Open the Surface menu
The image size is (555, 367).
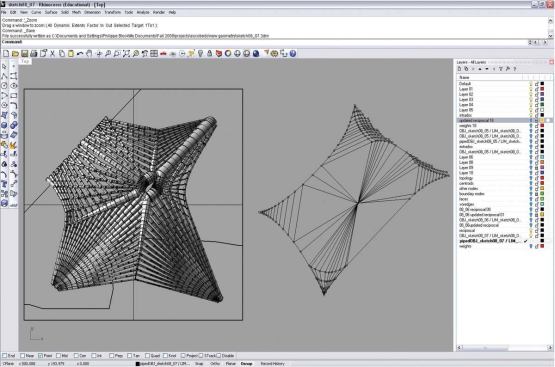[x=51, y=12]
